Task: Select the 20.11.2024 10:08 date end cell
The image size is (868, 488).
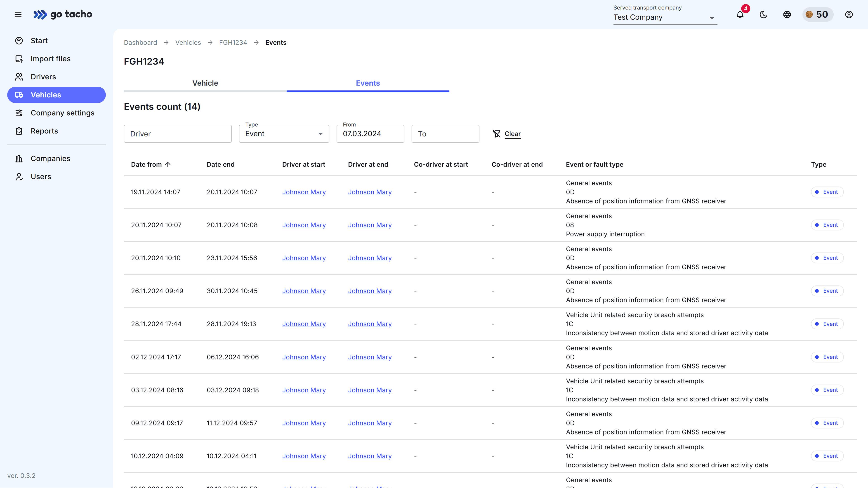Action: [x=232, y=225]
